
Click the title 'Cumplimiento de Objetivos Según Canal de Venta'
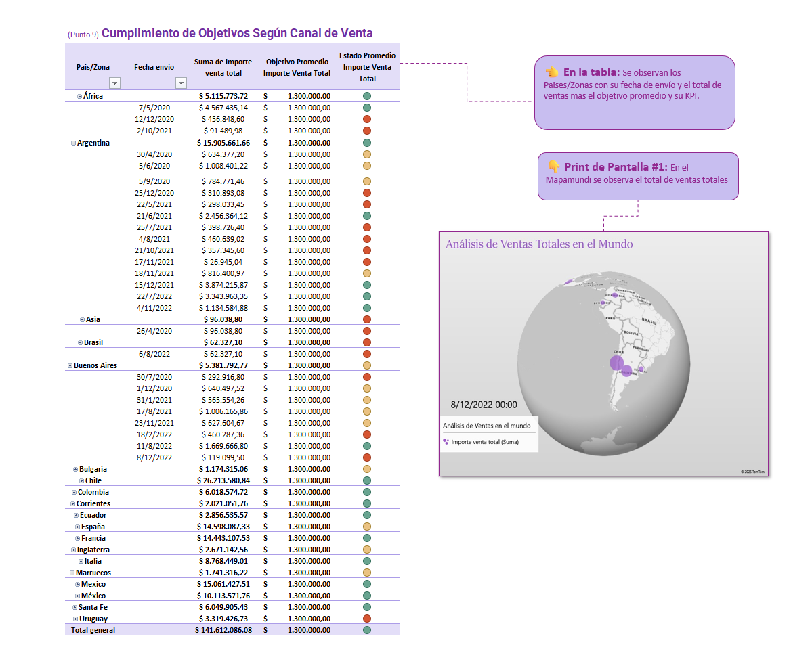pos(237,33)
